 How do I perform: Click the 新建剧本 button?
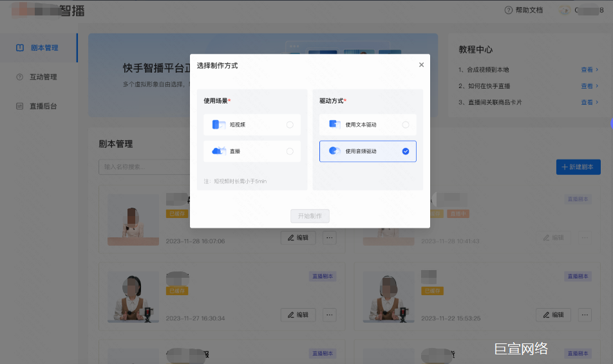pos(578,167)
